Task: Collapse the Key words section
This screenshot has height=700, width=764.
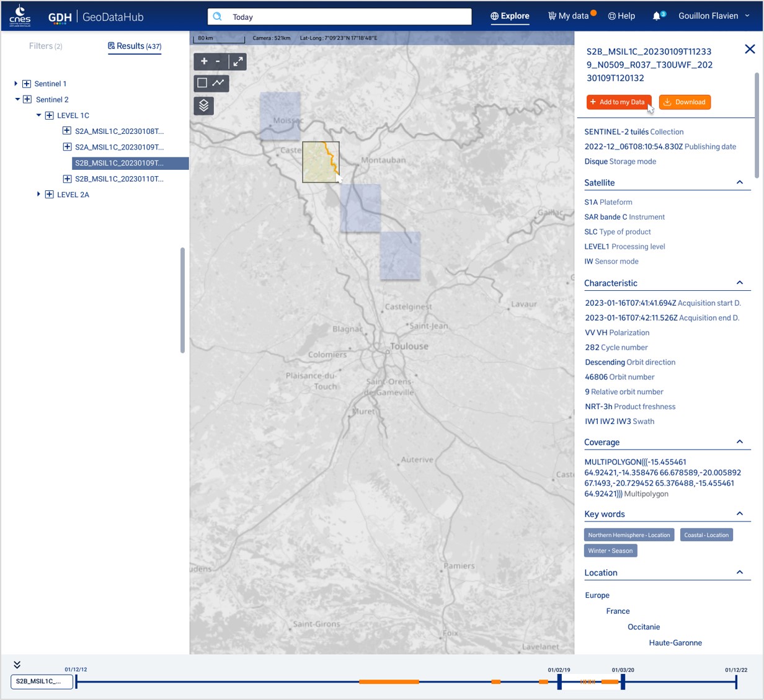Action: pyautogui.click(x=739, y=513)
